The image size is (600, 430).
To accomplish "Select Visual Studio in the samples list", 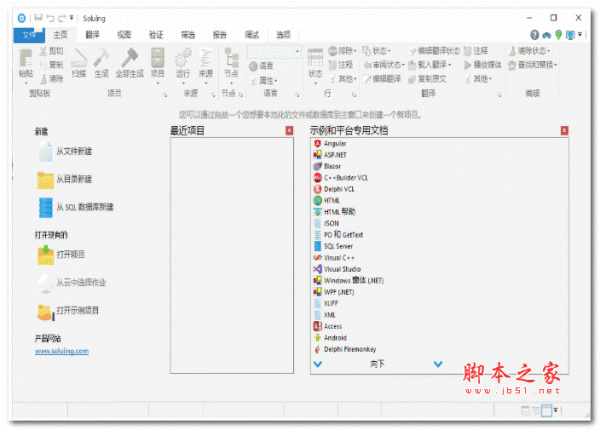I will [337, 269].
